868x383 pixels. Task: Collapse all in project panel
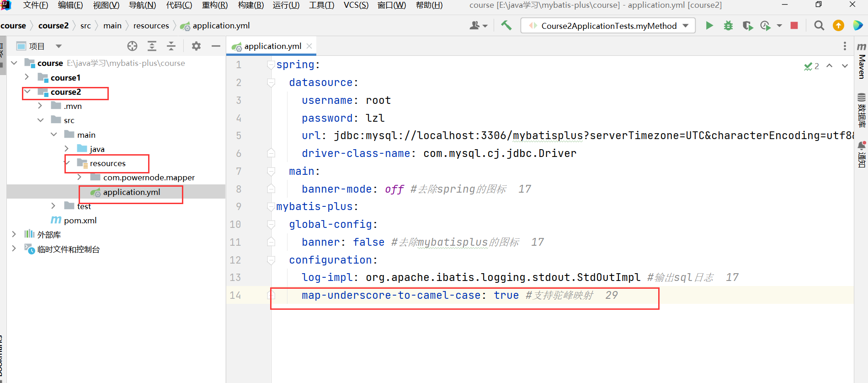tap(171, 46)
